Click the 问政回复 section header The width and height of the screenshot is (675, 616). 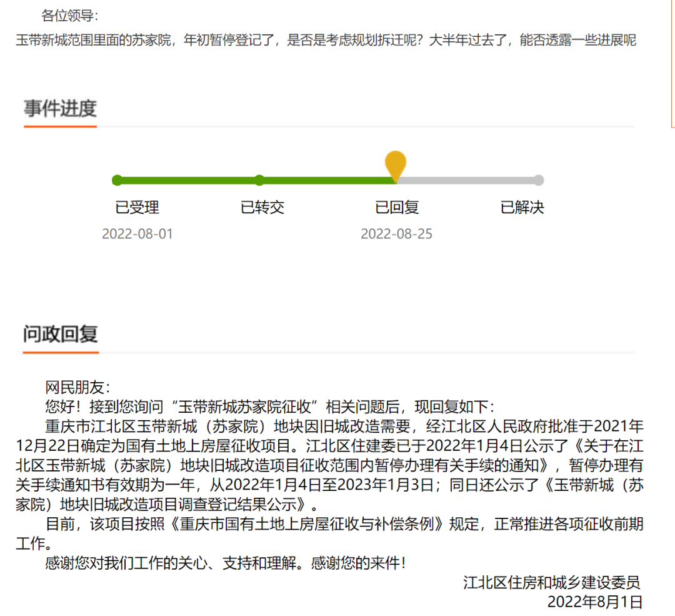60,334
